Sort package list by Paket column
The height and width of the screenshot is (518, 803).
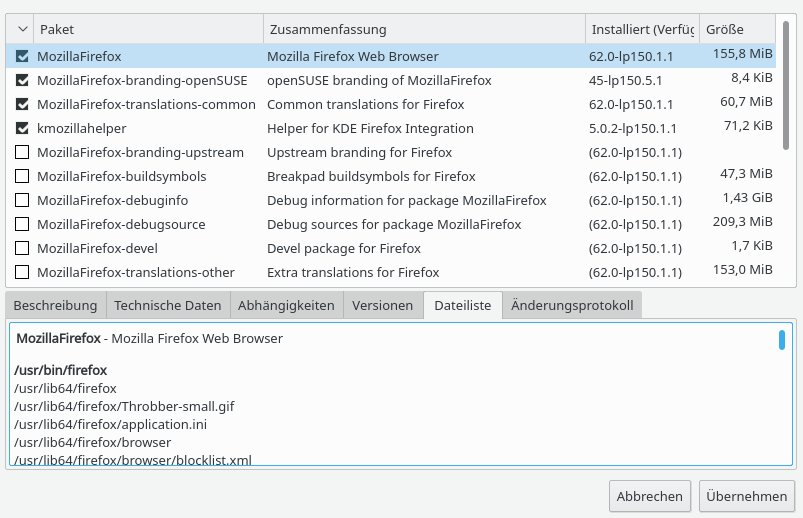[148, 30]
